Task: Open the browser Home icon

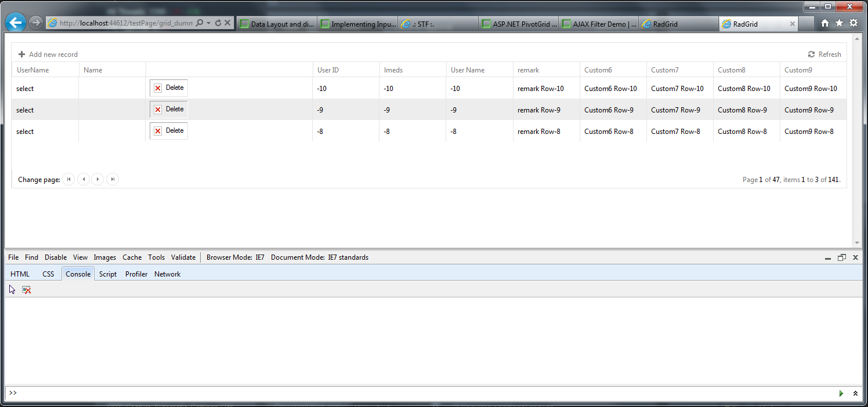Action: point(825,23)
